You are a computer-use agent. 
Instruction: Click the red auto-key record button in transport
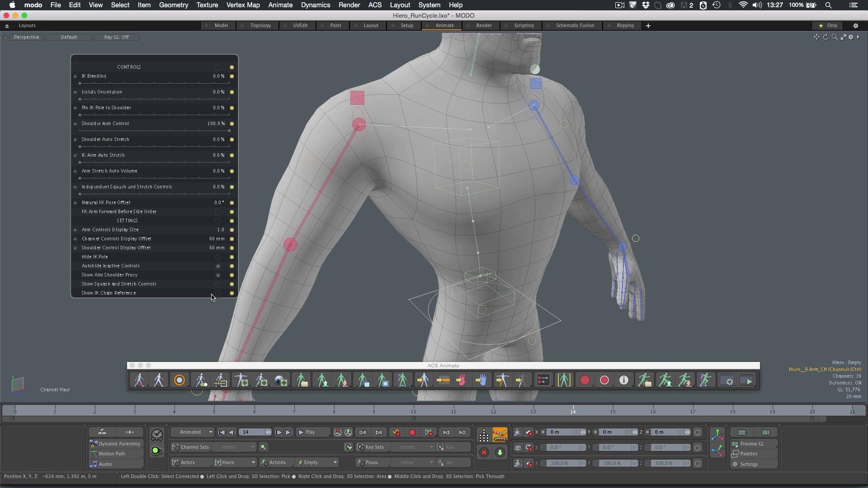412,432
